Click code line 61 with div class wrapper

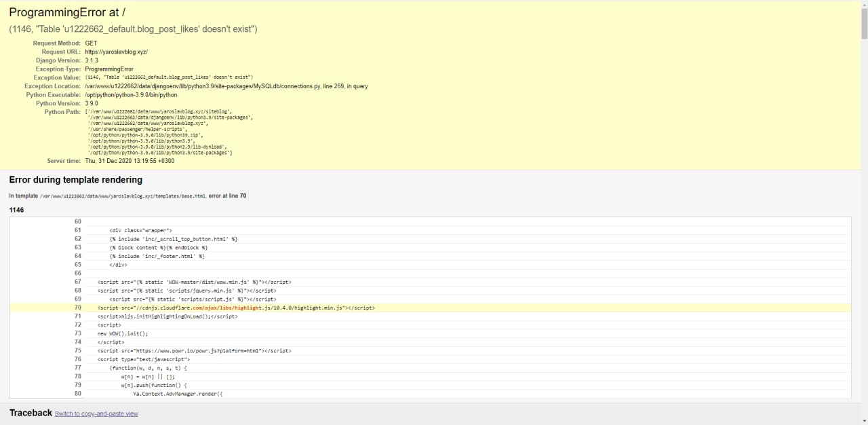140,230
